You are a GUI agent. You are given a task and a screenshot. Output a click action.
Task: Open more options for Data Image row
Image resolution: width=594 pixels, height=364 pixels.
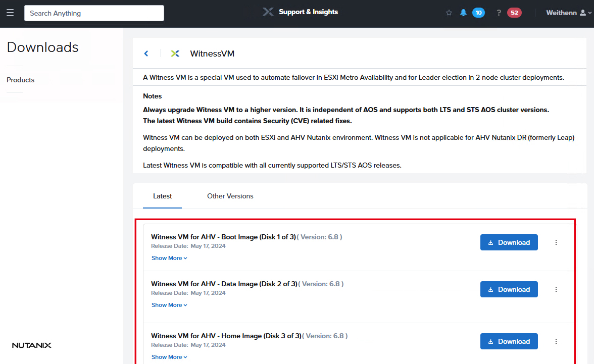pyautogui.click(x=556, y=289)
